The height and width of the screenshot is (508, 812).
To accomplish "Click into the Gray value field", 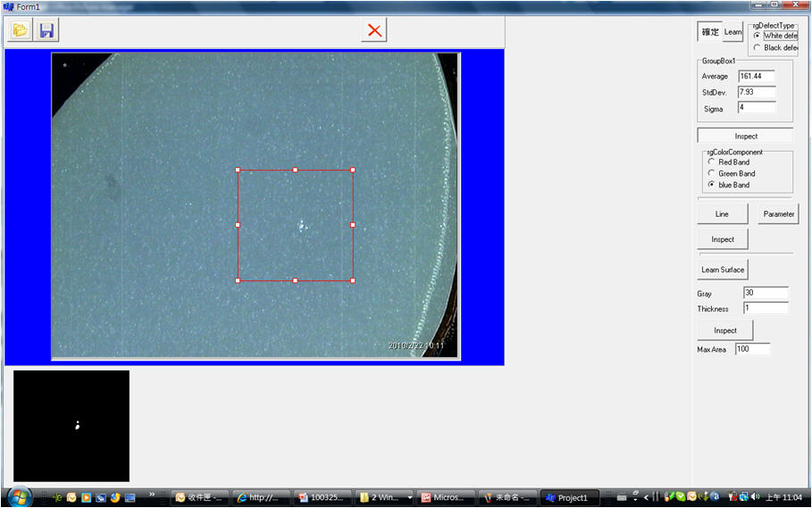I will click(766, 293).
